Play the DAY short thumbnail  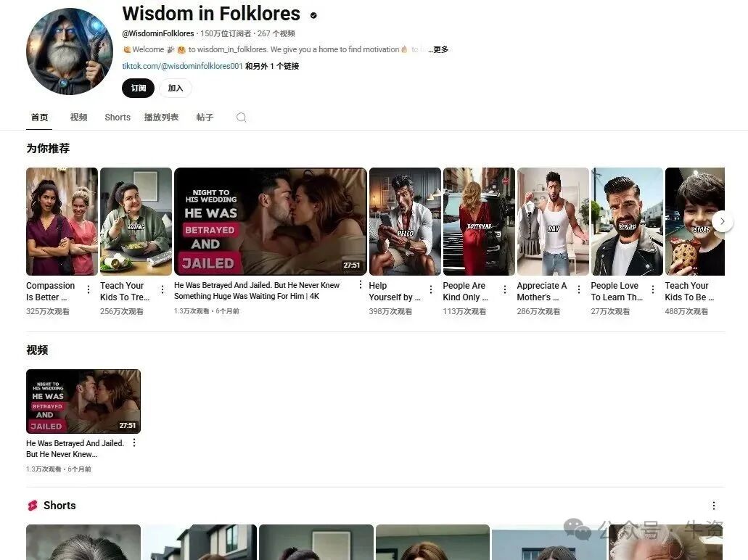coord(554,221)
